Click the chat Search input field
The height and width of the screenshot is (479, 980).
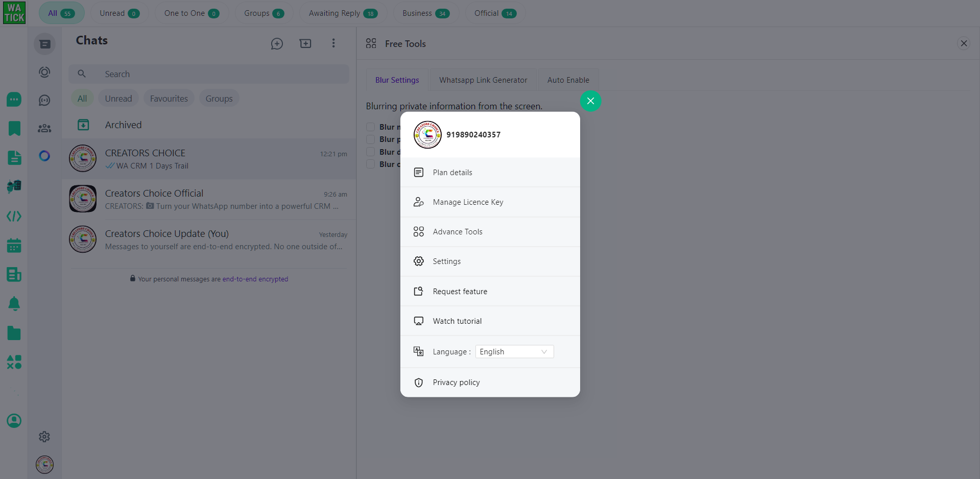(209, 74)
